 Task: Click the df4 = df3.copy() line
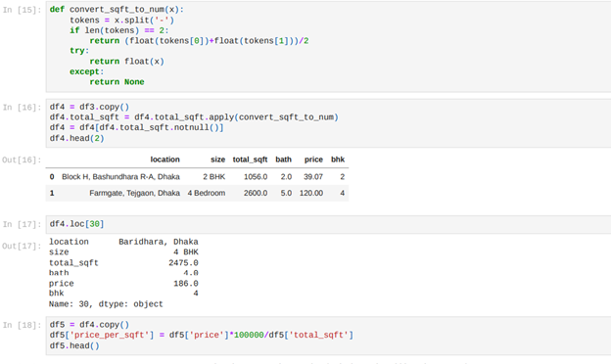click(89, 107)
